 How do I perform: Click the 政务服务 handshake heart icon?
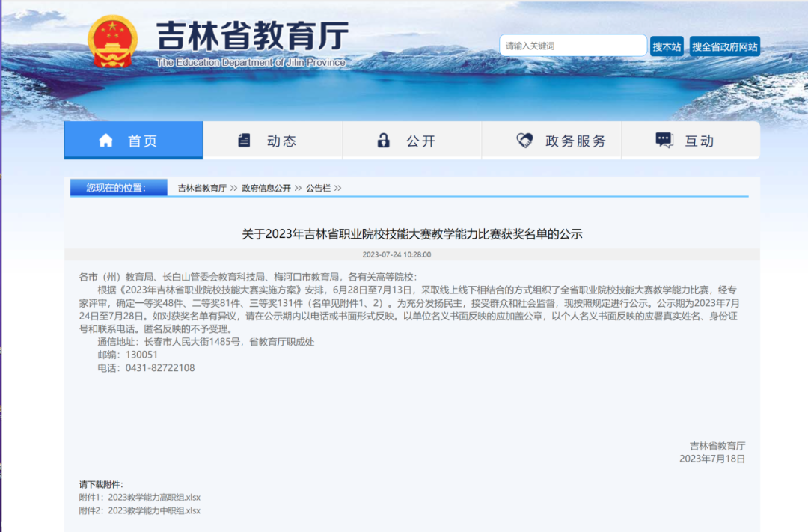pyautogui.click(x=525, y=141)
